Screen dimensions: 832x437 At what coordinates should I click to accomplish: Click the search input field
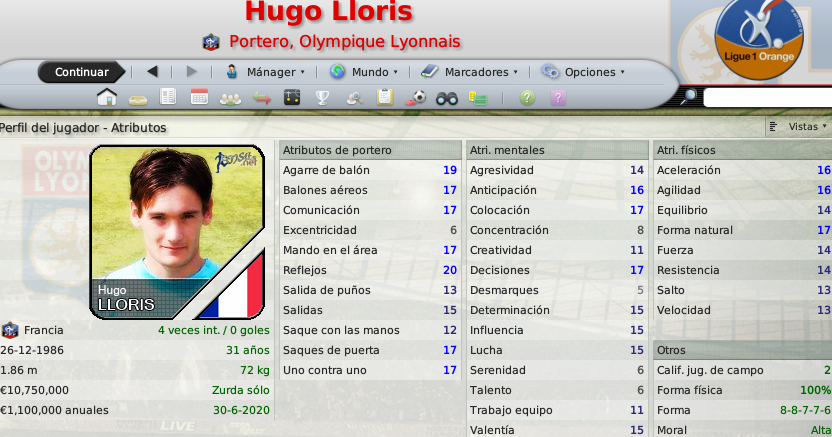pos(767,98)
